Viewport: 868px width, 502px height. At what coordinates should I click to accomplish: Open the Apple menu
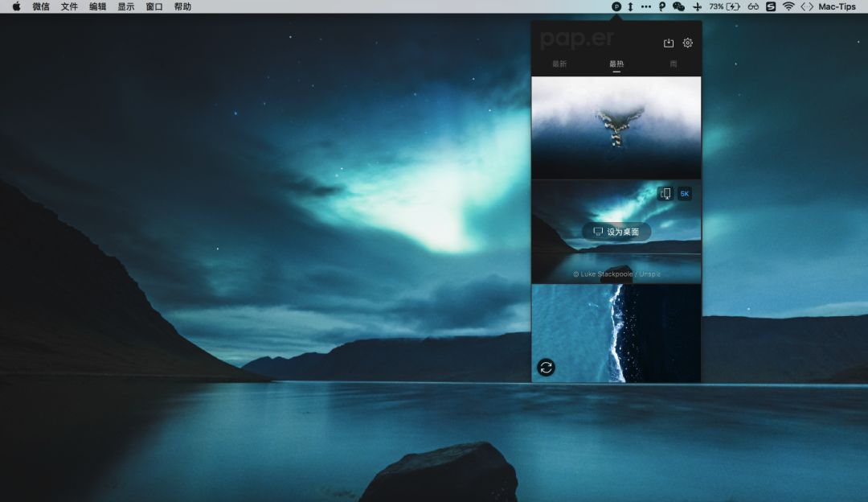pyautogui.click(x=16, y=6)
